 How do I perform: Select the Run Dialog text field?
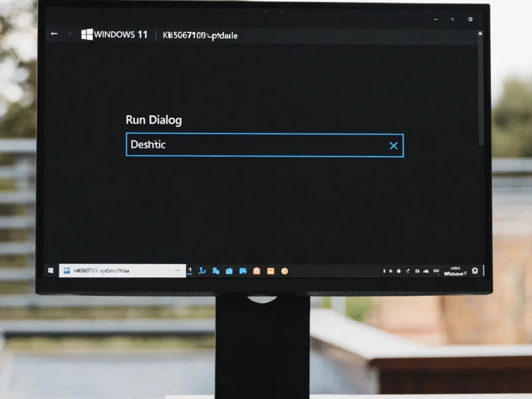point(233,145)
